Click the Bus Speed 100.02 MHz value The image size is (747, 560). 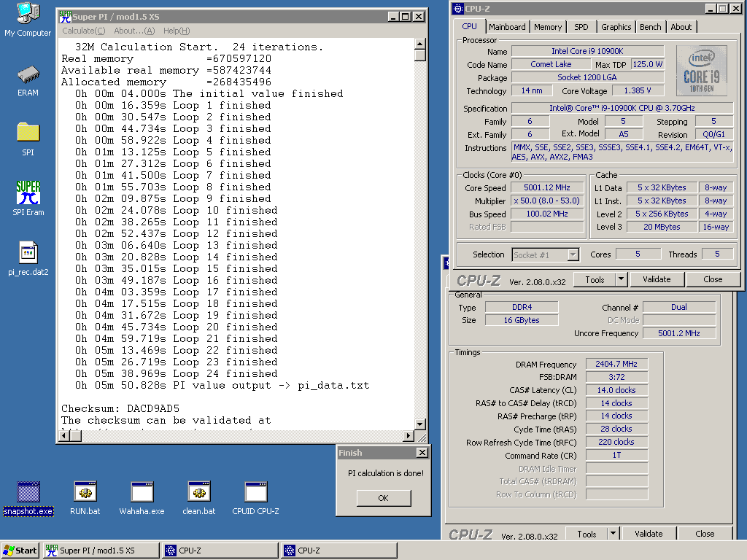tap(547, 214)
